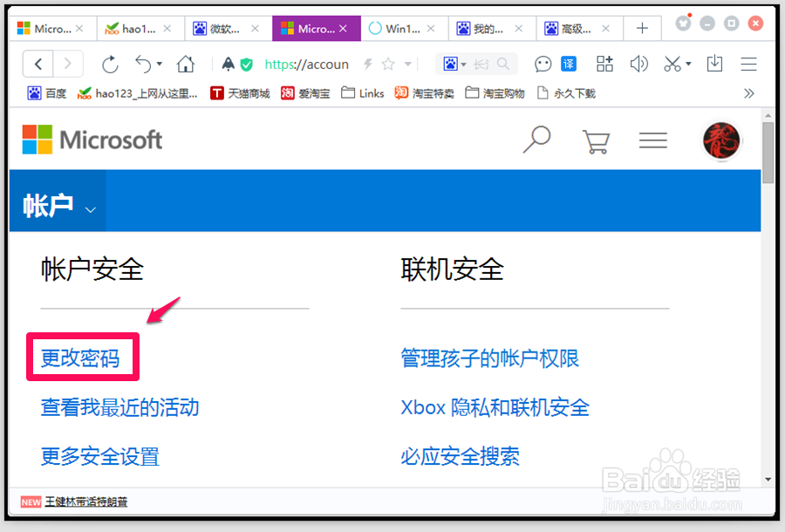Open the downloads icon

[x=714, y=64]
